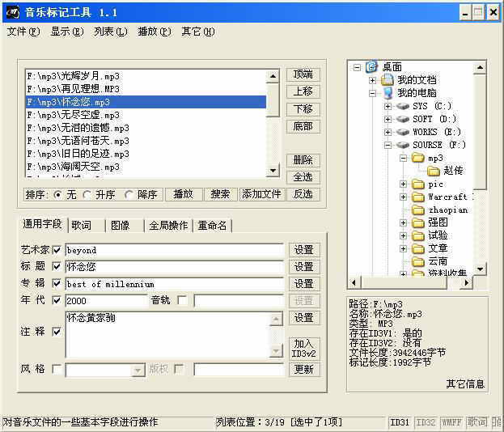Click the 加入 ID3v2 button
Viewport: 504px width, 432px height.
303,348
